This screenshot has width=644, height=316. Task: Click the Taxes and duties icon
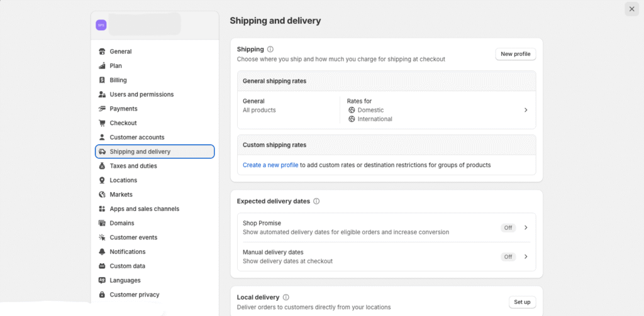(102, 166)
